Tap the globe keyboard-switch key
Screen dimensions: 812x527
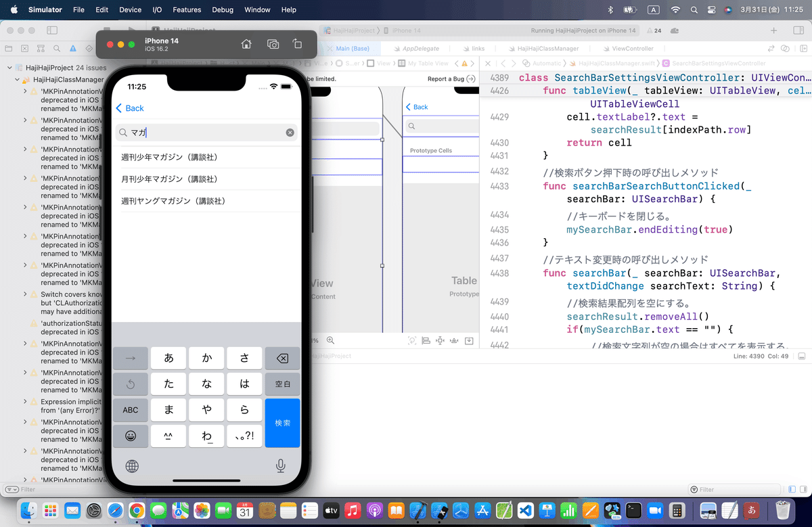(132, 465)
